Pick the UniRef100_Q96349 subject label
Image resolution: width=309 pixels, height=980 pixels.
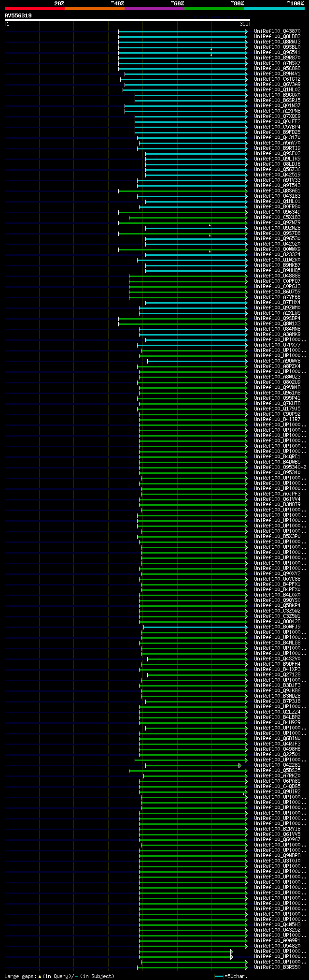tap(277, 212)
